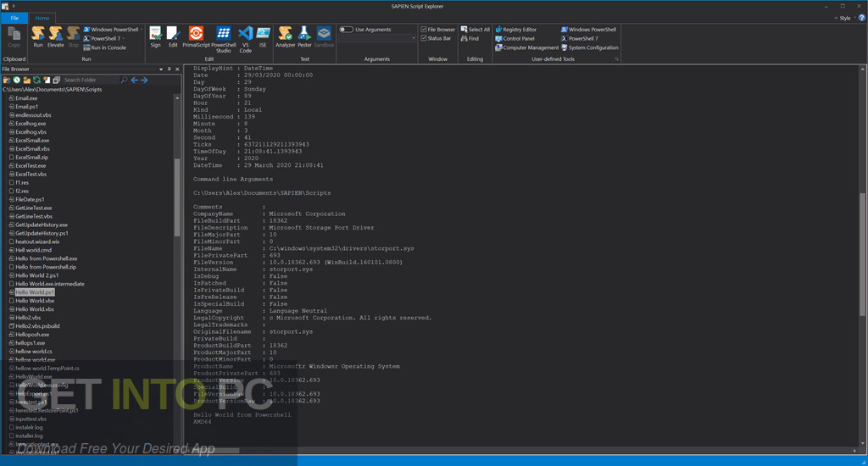Click the search magnifier beside Search Folder
The width and height of the screenshot is (868, 466).
click(124, 80)
